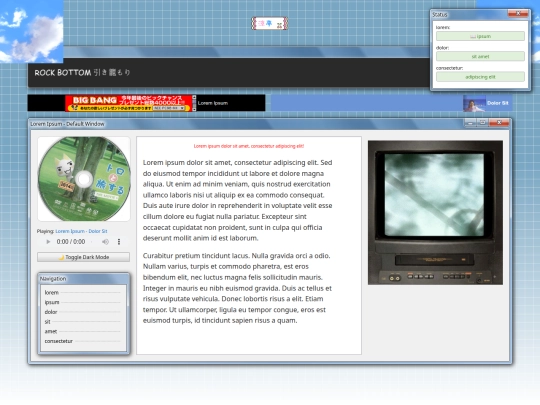The width and height of the screenshot is (540, 405).
Task: Click the CD disc album artwork
Action: [84, 179]
